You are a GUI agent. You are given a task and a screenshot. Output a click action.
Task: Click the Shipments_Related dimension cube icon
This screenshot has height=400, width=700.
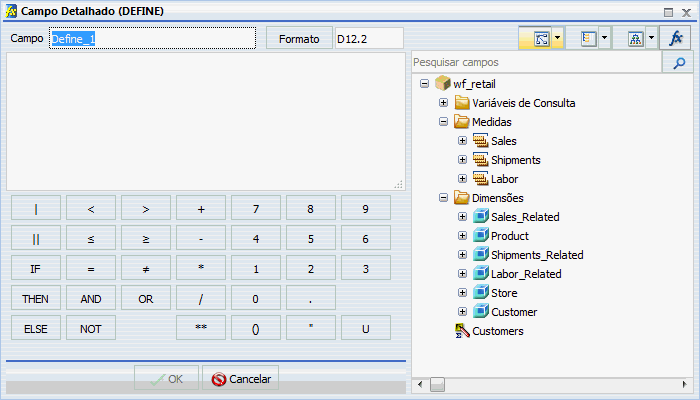click(x=481, y=254)
